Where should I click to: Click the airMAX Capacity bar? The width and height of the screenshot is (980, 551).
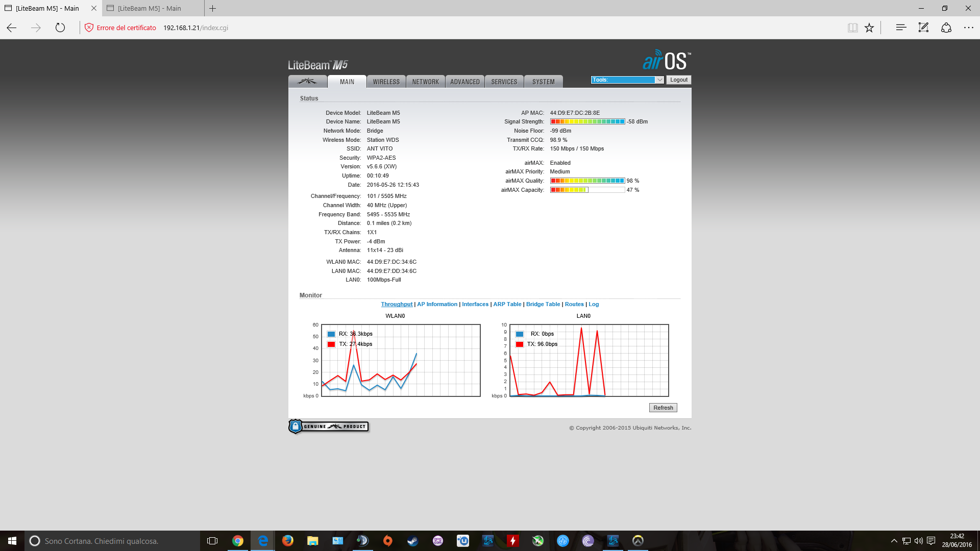pyautogui.click(x=587, y=190)
